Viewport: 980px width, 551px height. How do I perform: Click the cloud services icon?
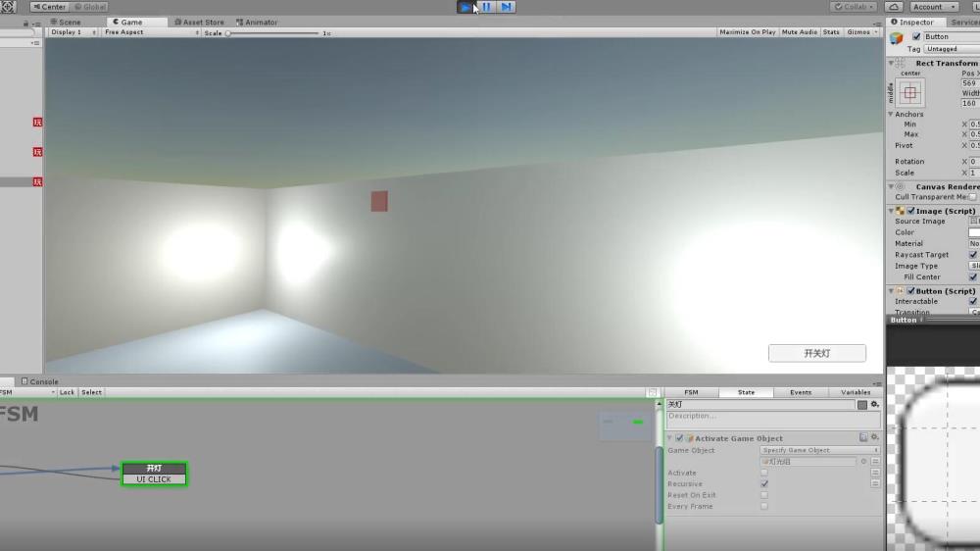point(894,7)
